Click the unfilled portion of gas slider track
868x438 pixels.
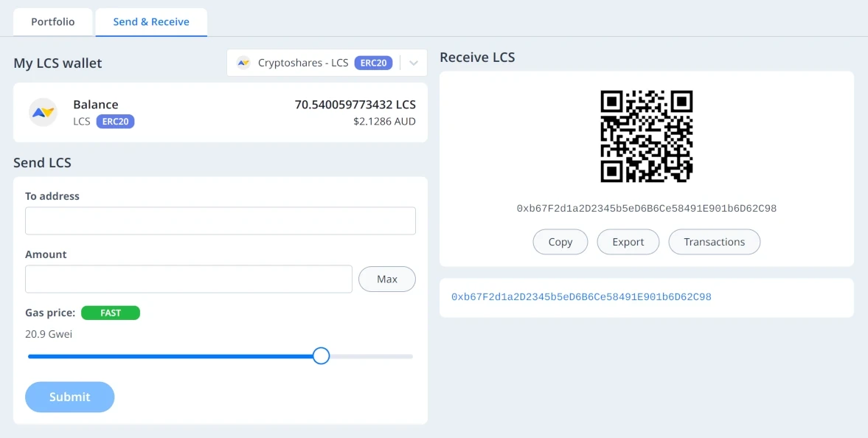pyautogui.click(x=372, y=356)
